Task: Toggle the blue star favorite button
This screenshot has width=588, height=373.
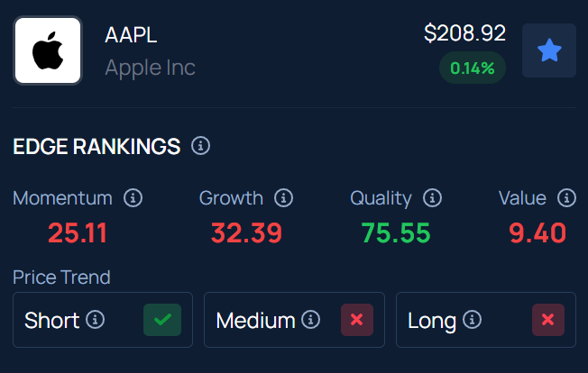Action: (548, 50)
